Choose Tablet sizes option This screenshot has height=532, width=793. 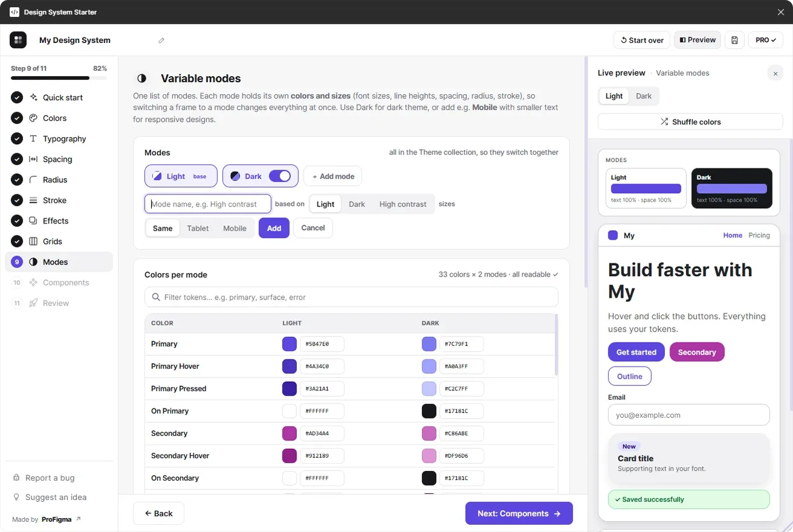[x=198, y=228]
